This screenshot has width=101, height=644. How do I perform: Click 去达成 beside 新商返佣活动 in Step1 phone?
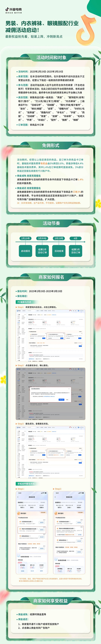(x=42, y=537)
